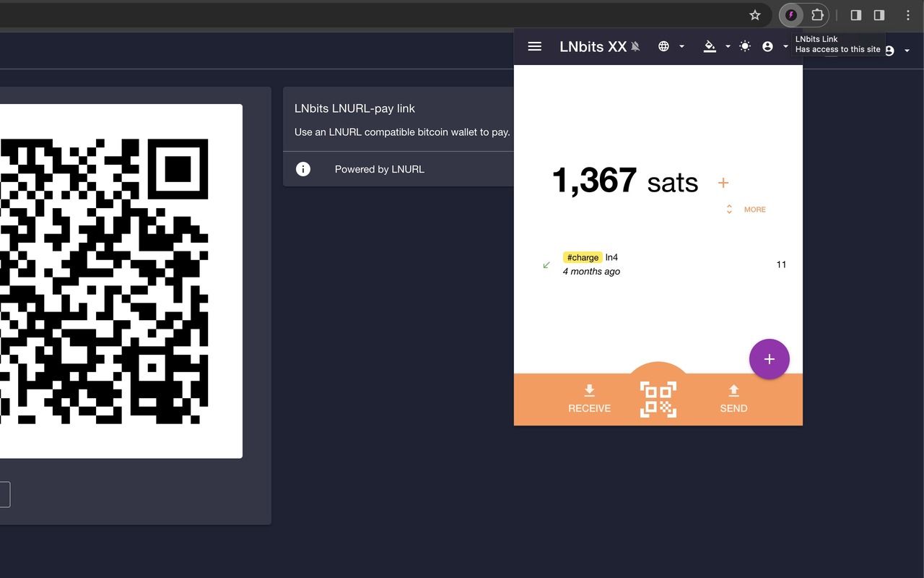Expand the popup account dropdown arrow
This screenshot has width=924, height=578.
coord(785,46)
